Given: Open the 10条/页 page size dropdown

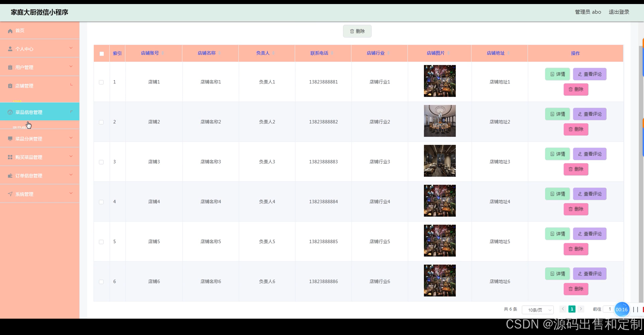Looking at the screenshot, I should [x=538, y=310].
